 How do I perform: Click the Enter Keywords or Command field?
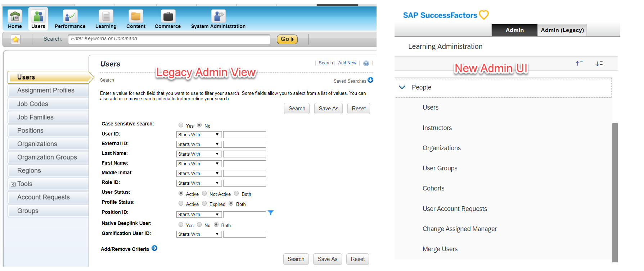(169, 39)
